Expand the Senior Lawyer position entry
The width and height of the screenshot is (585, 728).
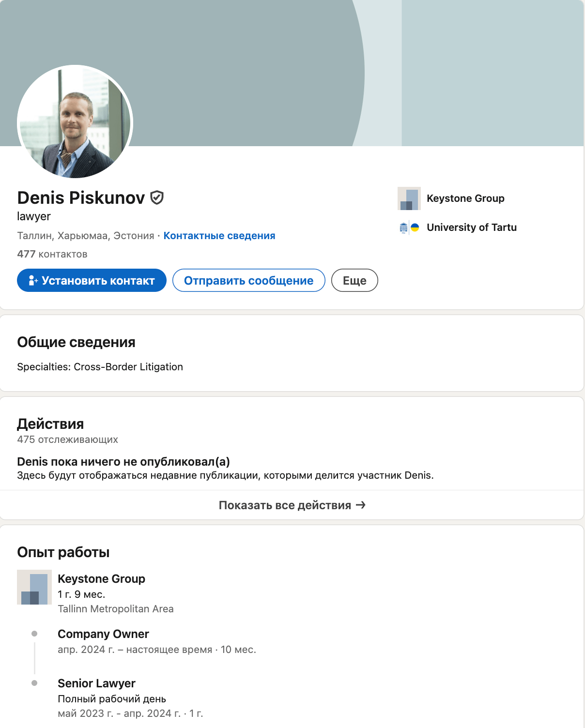pyautogui.click(x=96, y=683)
